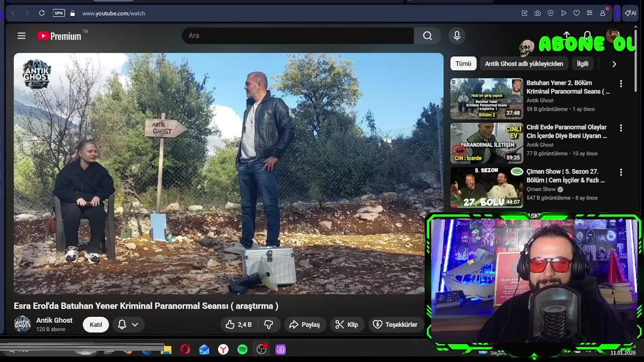Open the YouTube account avatar menu
This screenshot has width=644, height=362.
click(612, 35)
